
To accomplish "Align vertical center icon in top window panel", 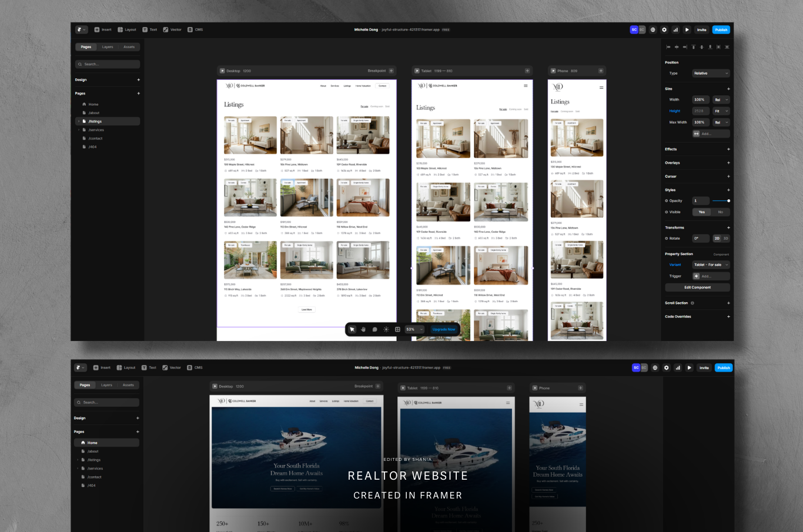I will pos(702,47).
